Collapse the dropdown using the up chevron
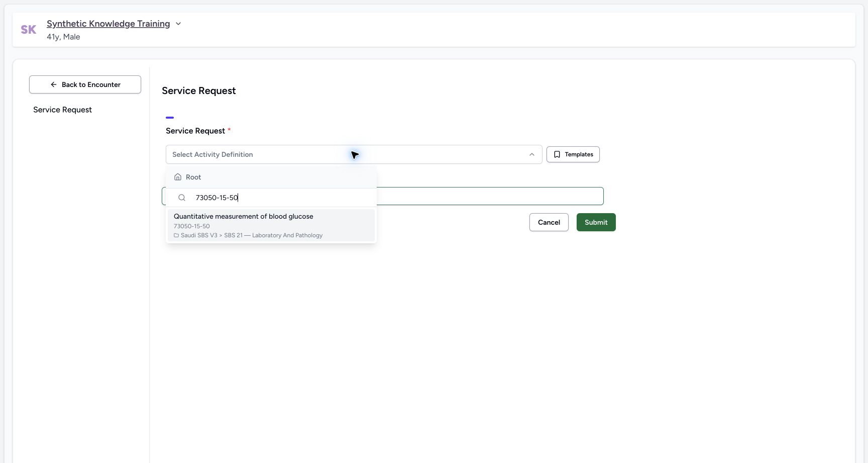The height and width of the screenshot is (463, 868). pos(531,154)
